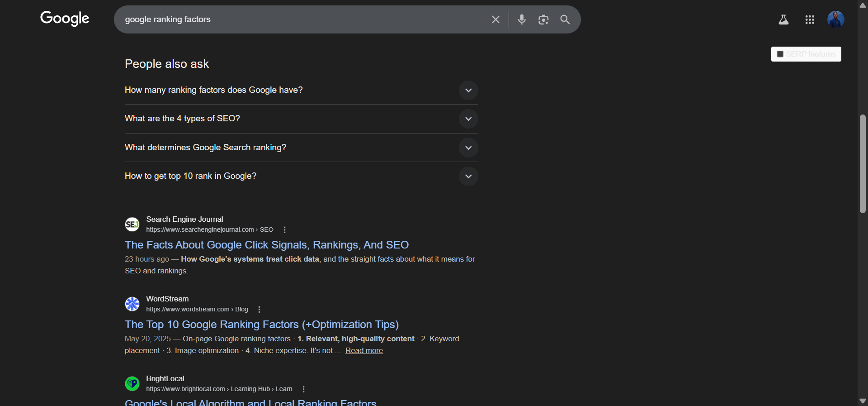
Task: Expand 'What are the 4 types of SEO?'
Action: (301, 119)
